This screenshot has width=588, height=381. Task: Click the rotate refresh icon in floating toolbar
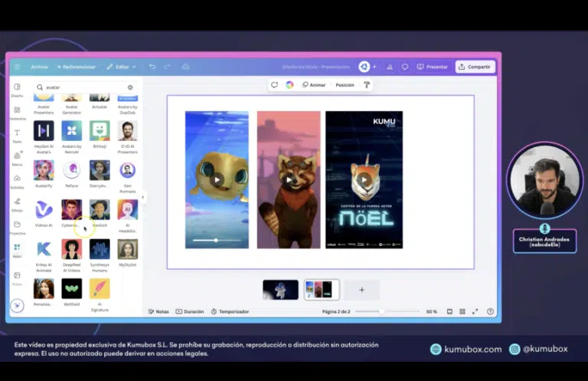275,85
